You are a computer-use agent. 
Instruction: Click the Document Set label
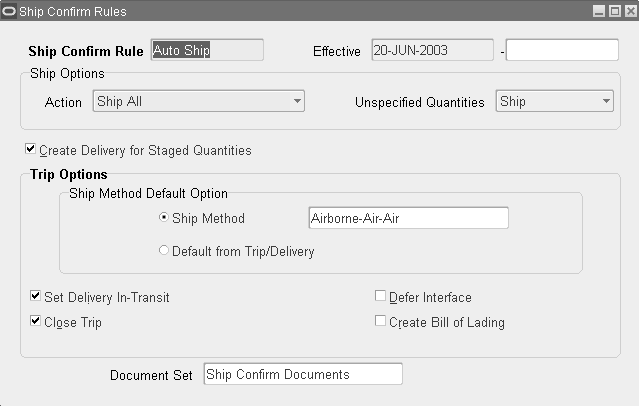[x=151, y=375]
